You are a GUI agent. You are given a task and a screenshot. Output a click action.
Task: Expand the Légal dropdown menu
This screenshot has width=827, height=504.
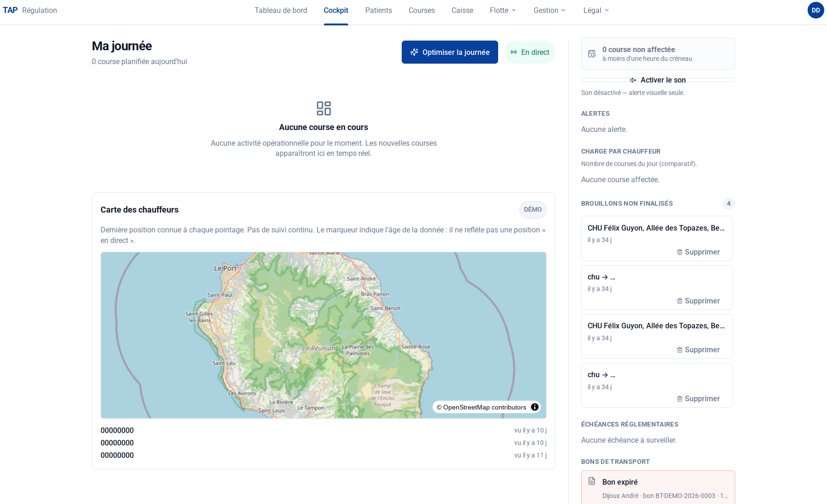coord(596,10)
